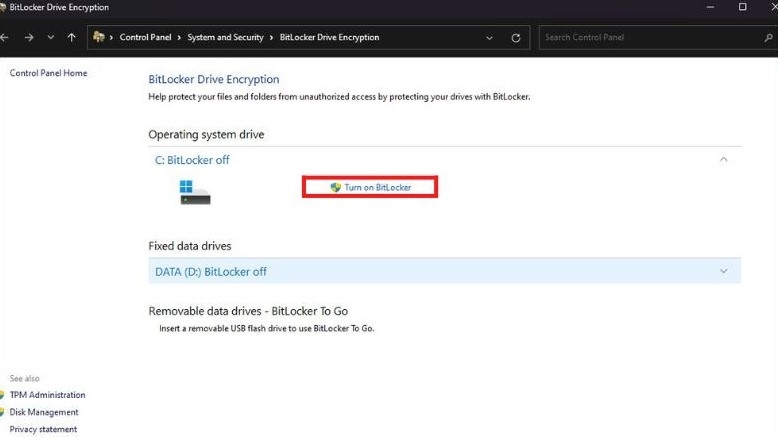This screenshot has height=437, width=778.
Task: Open TPM Administration link
Action: click(48, 395)
